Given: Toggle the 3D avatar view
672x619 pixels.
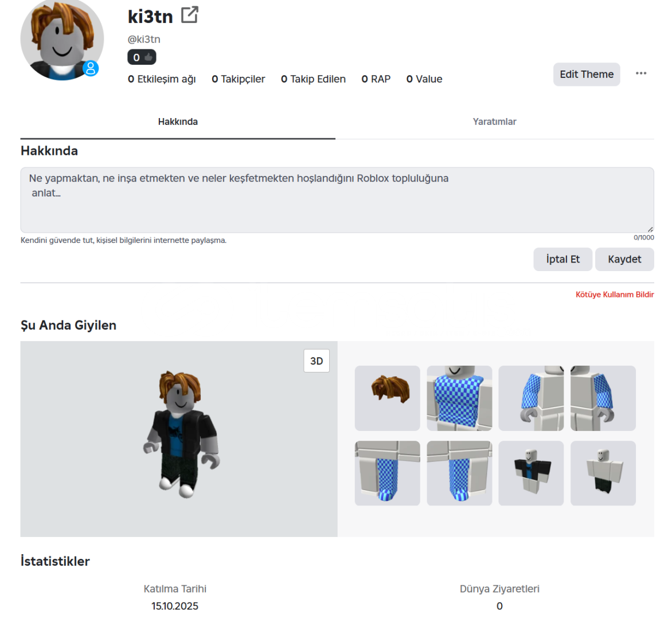Looking at the screenshot, I should (317, 361).
